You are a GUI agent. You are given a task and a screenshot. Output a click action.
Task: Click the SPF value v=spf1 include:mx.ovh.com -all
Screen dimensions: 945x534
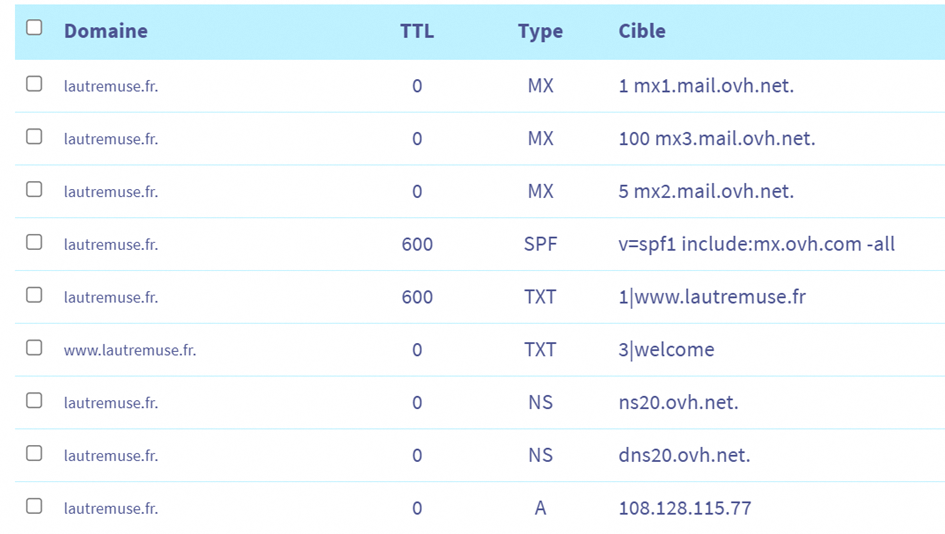756,244
